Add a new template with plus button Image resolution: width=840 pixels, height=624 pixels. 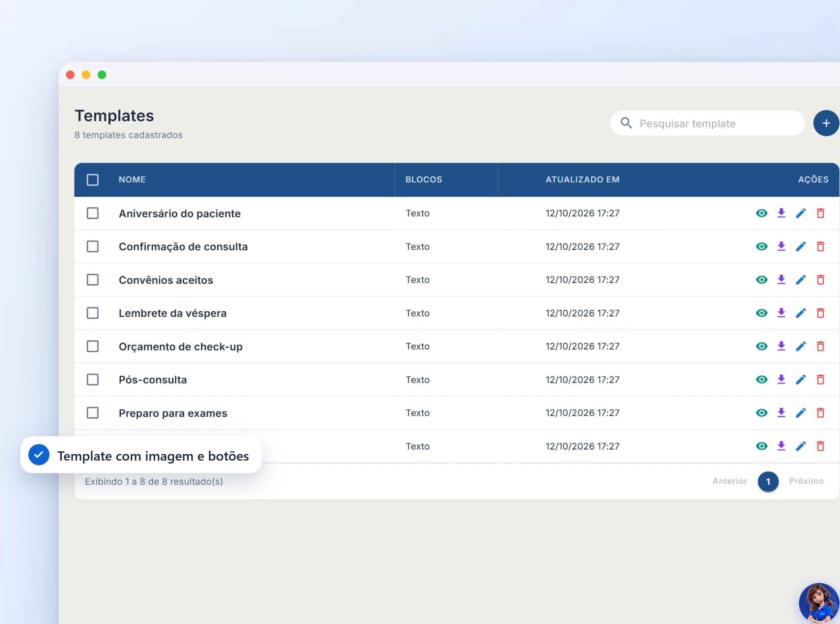(x=826, y=123)
